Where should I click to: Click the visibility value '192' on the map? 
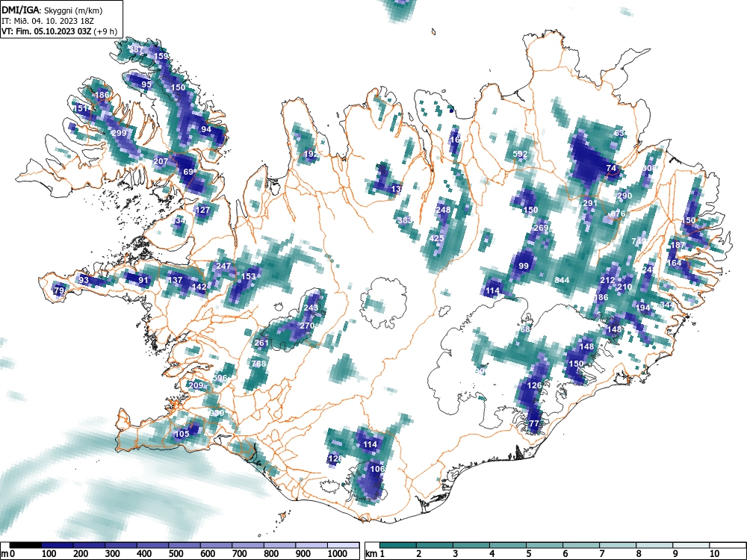click(x=311, y=155)
